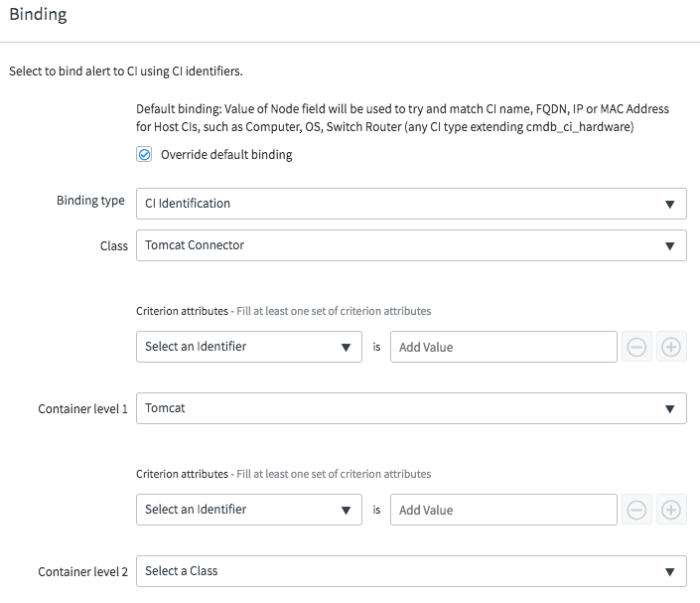700x603 pixels.
Task: Uncheck the Override default binding checkbox
Action: (144, 155)
